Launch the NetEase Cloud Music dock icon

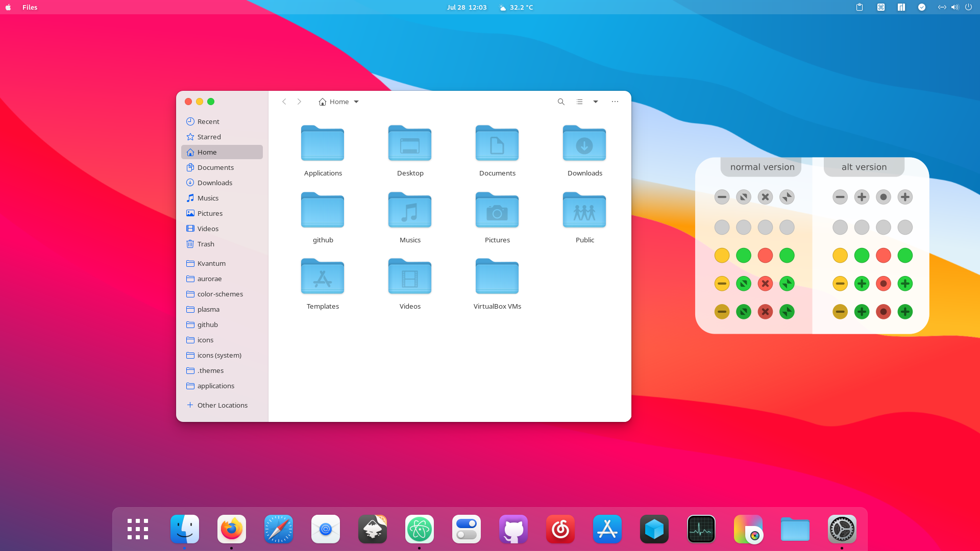coord(560,529)
